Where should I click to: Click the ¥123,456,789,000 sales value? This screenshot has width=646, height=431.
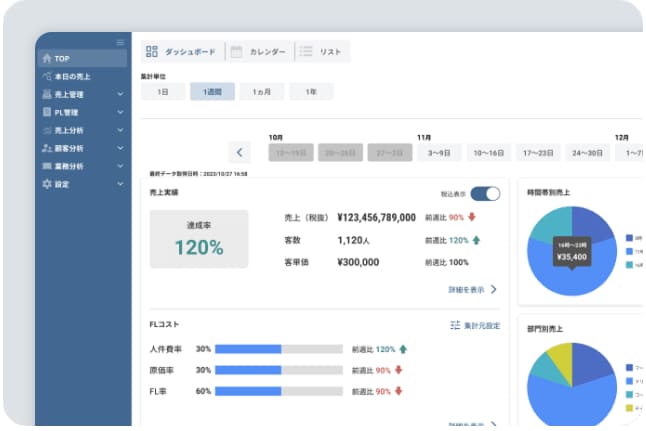point(376,218)
